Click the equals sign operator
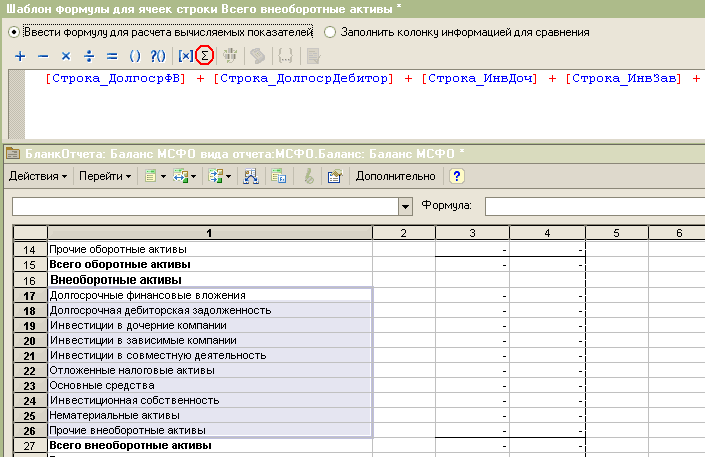The image size is (705, 461). point(111,55)
